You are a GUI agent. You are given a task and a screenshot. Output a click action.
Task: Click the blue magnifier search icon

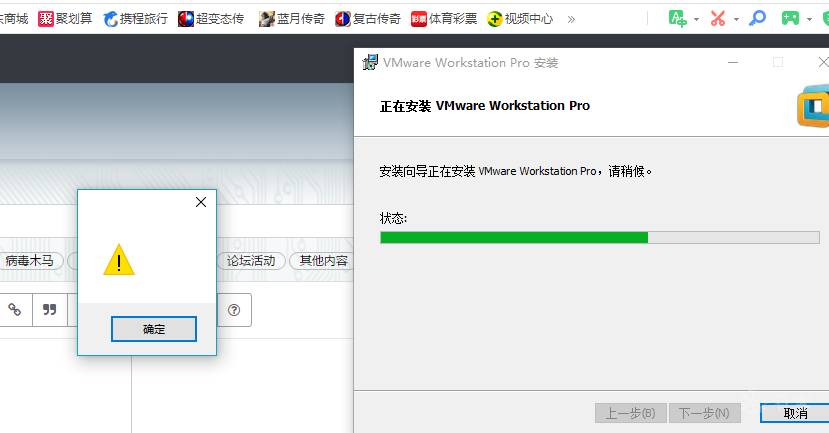click(x=758, y=19)
